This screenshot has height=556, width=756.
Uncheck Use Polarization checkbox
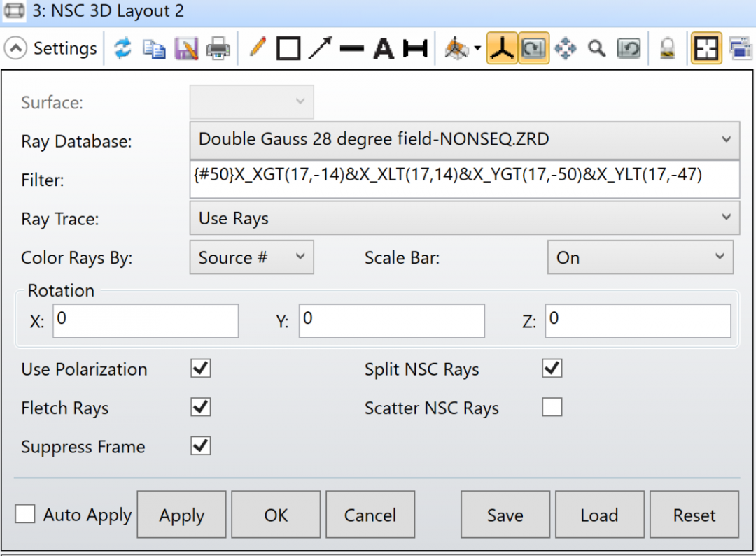coord(201,369)
